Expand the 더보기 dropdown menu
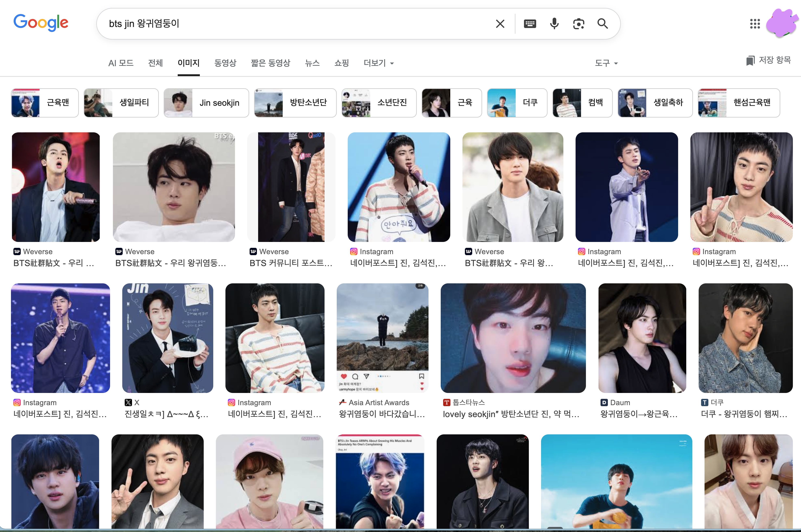801x532 pixels. pos(378,63)
